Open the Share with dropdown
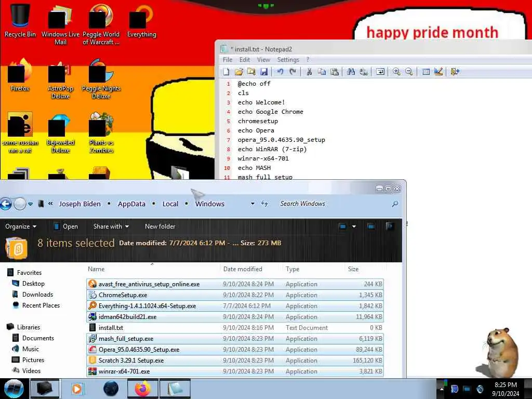 click(x=111, y=227)
